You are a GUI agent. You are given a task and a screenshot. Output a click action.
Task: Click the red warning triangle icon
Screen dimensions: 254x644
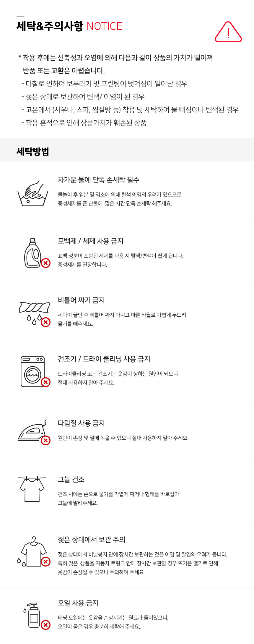point(228,32)
